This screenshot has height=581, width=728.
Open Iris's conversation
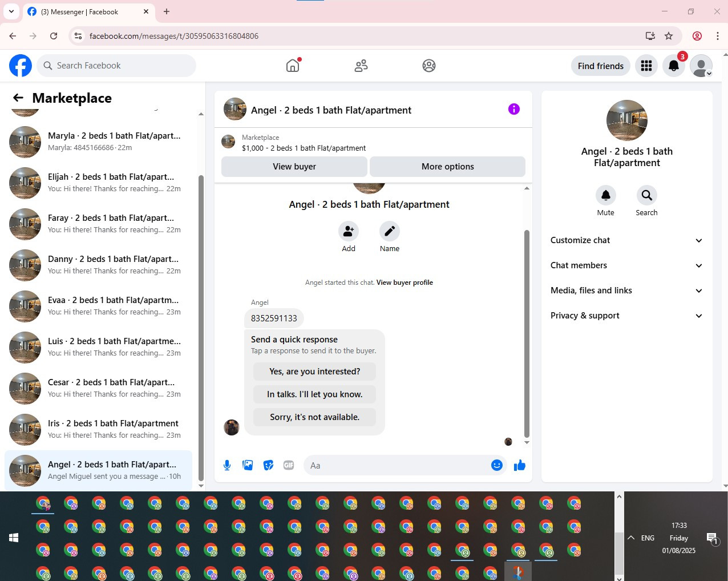(98, 429)
